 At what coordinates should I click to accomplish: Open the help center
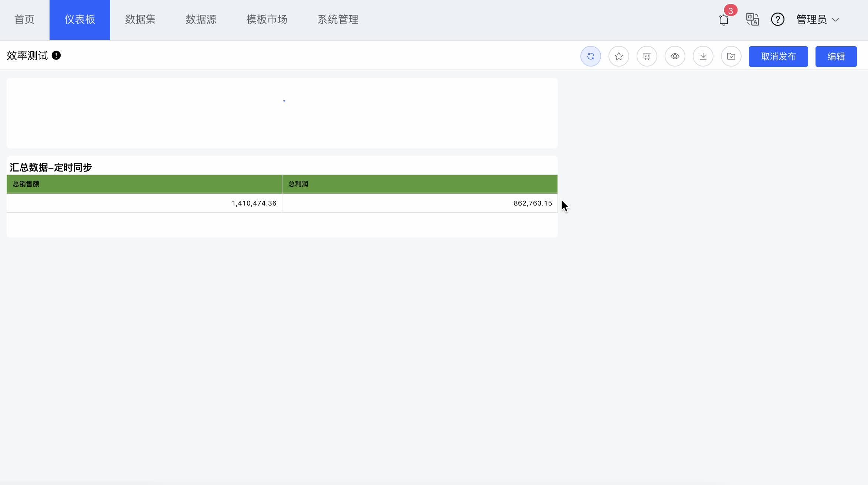pos(777,20)
